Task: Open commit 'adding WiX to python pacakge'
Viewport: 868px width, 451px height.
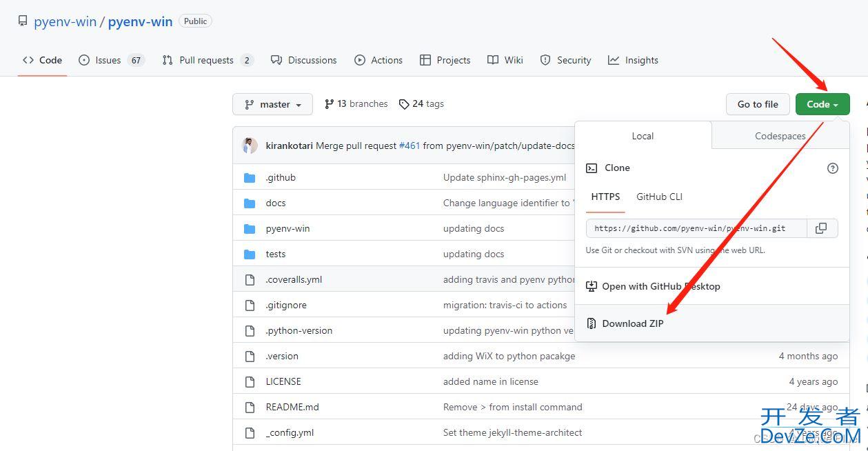Action: [x=509, y=356]
